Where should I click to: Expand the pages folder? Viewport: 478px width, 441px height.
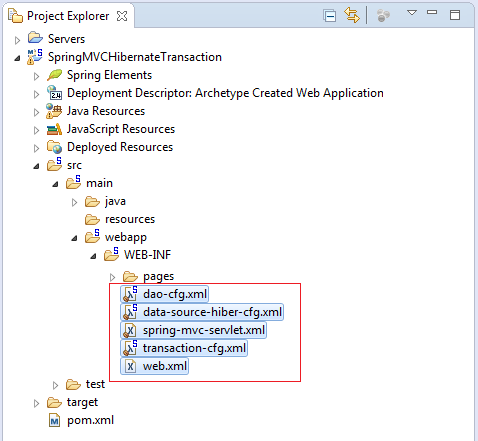point(112,277)
